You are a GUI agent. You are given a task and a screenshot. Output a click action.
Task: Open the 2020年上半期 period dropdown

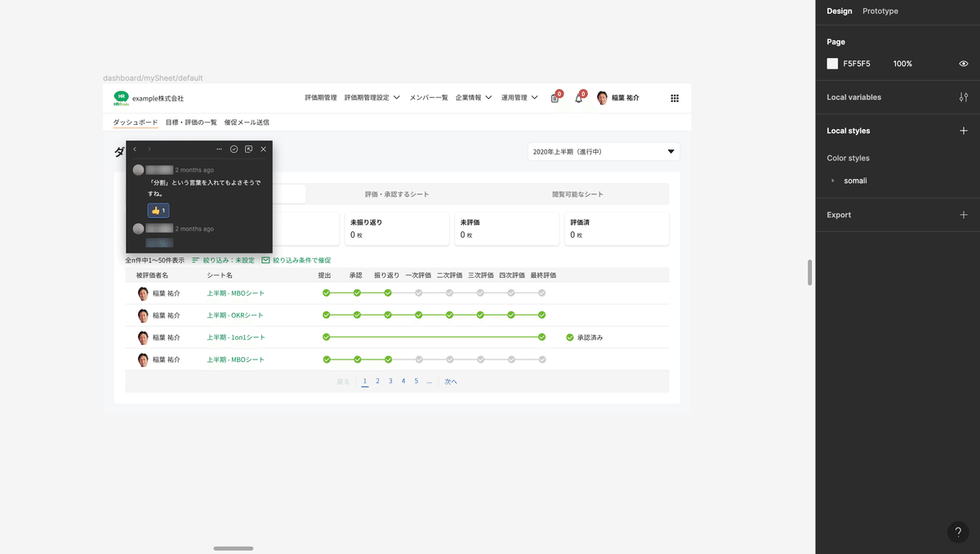pyautogui.click(x=604, y=152)
